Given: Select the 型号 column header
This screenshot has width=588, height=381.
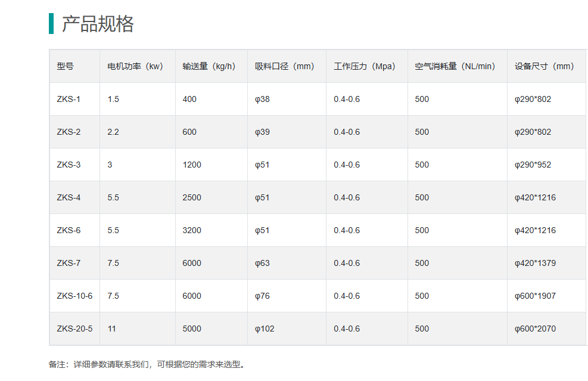Looking at the screenshot, I should click(66, 66).
